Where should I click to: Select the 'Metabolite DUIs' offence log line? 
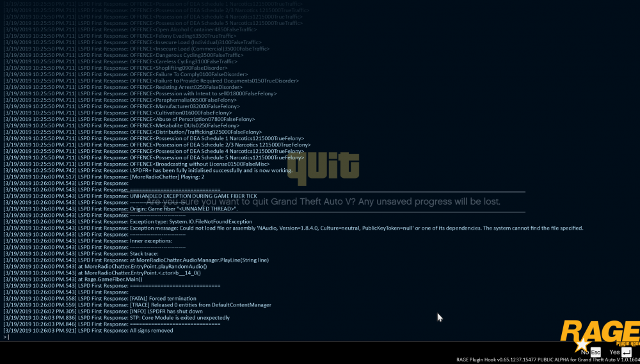[x=121, y=125]
